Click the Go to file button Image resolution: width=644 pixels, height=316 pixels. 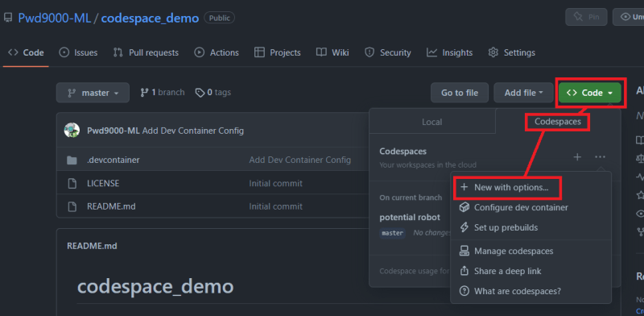[x=460, y=93]
